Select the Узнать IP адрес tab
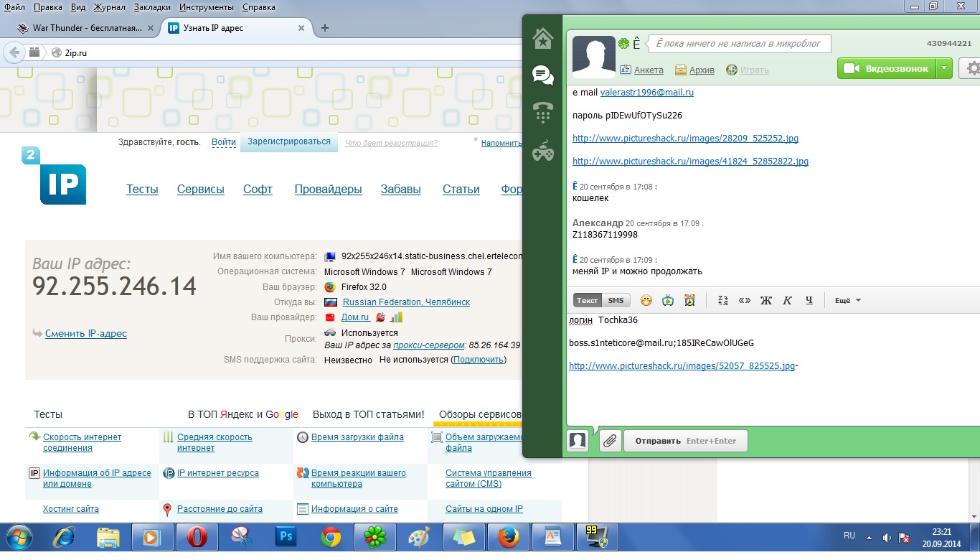 [237, 28]
